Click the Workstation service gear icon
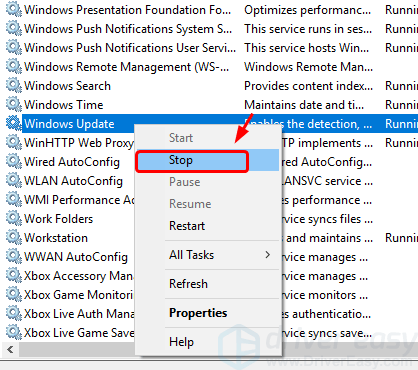Image resolution: width=418 pixels, height=370 pixels. point(14,238)
